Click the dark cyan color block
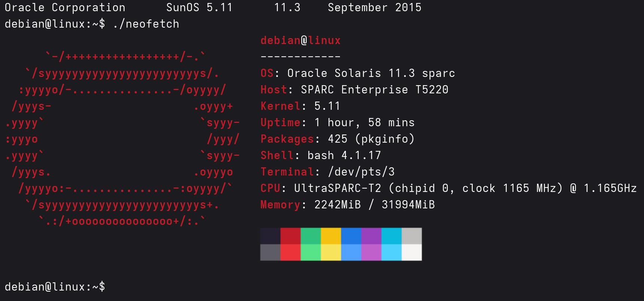The height and width of the screenshot is (301, 644). point(392,236)
